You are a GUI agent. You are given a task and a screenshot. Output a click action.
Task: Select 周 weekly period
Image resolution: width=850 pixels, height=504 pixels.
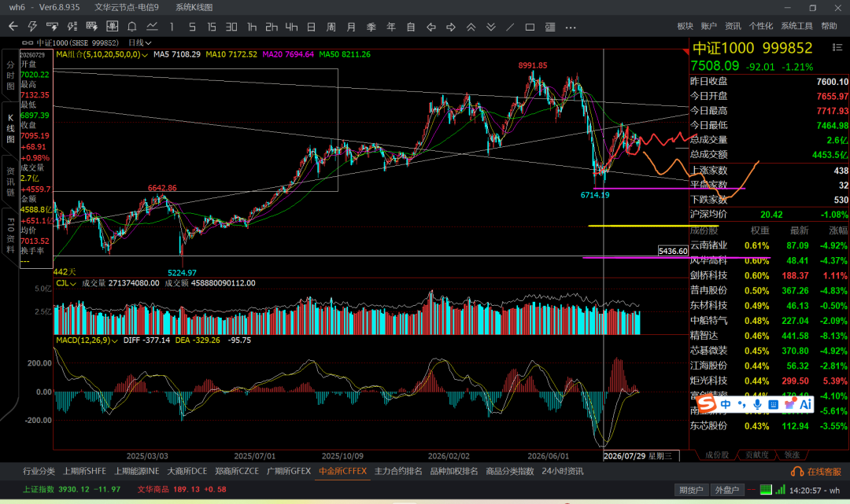coord(331,27)
